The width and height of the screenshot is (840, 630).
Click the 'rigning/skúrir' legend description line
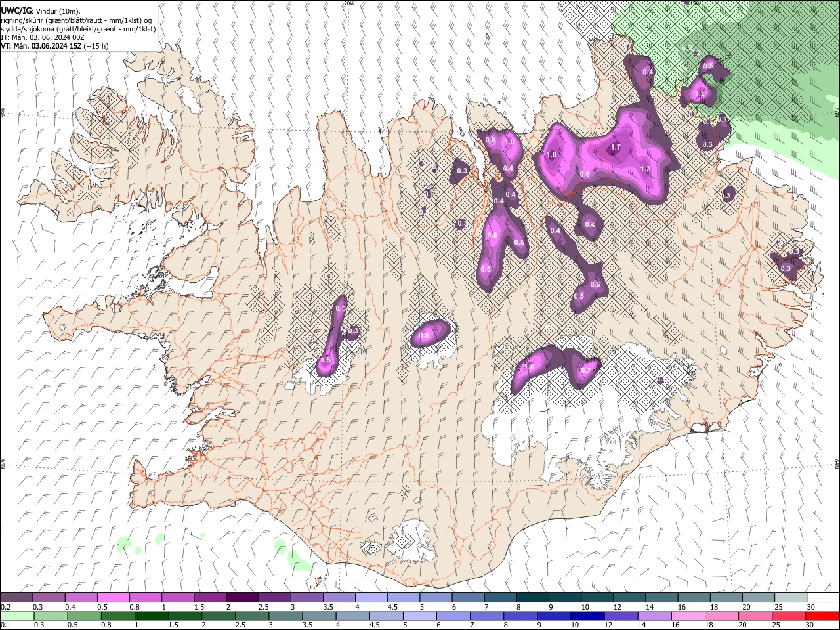(x=77, y=20)
